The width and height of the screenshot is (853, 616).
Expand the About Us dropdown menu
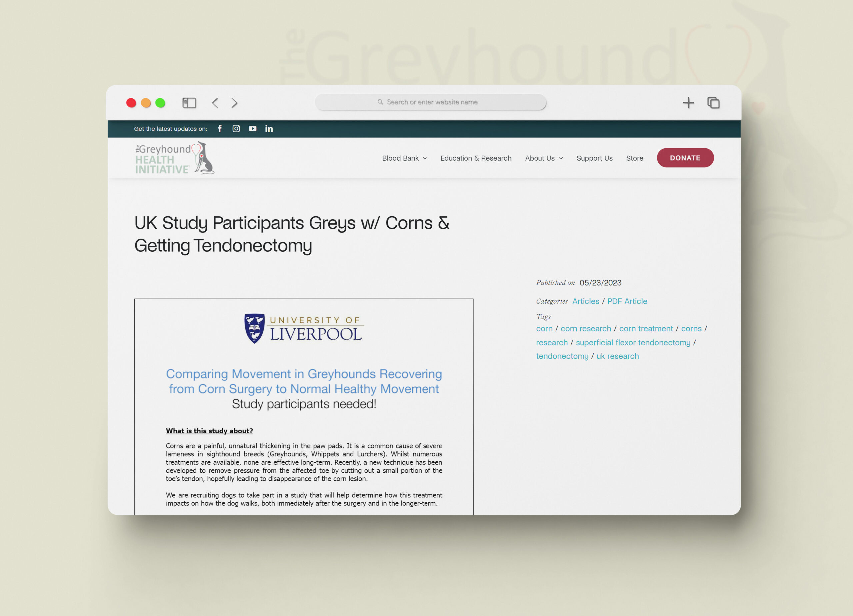[544, 158]
